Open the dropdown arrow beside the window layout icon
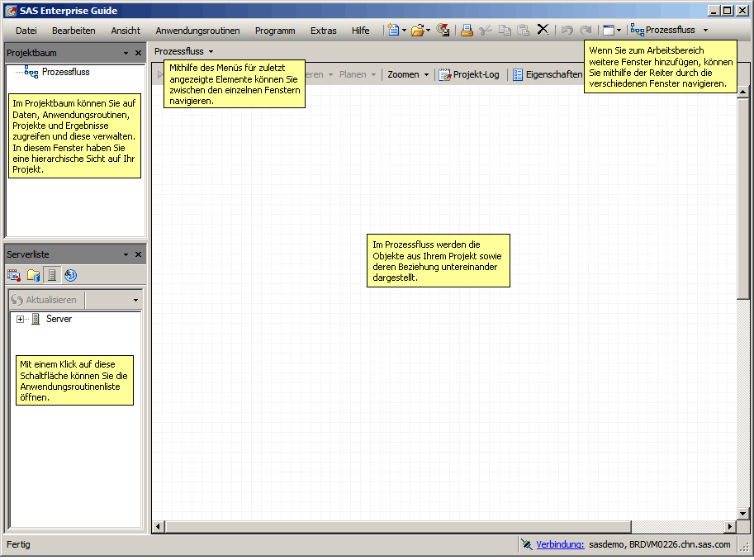This screenshot has height=560, width=754. (619, 31)
